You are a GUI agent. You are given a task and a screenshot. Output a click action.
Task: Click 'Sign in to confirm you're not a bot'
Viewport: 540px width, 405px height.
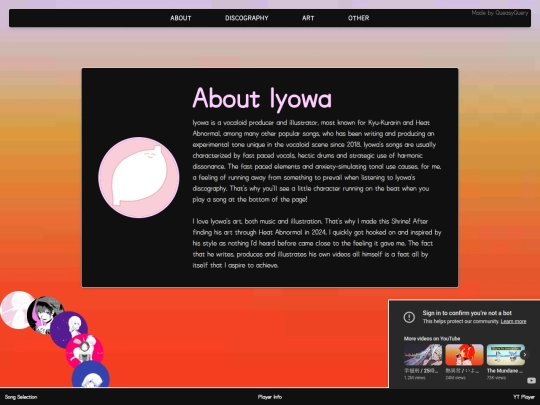(x=467, y=313)
